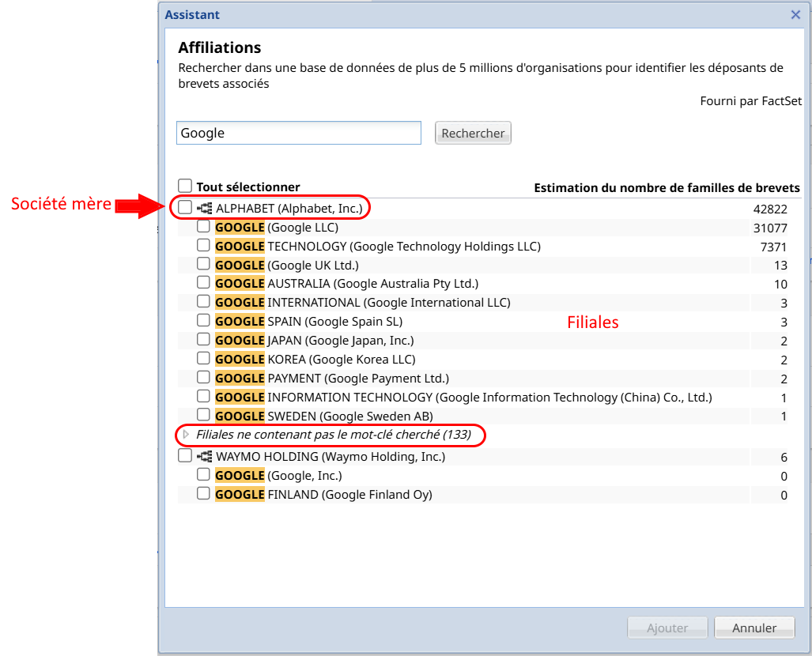812x656 pixels.
Task: Select the Google LLC checkbox
Action: [x=203, y=226]
